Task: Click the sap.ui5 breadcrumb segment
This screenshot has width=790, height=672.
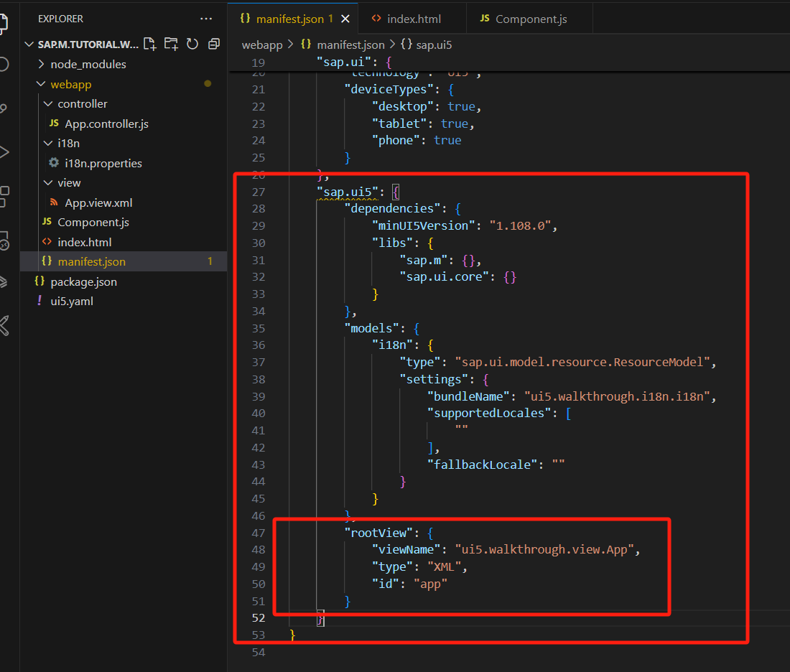Action: pos(433,45)
